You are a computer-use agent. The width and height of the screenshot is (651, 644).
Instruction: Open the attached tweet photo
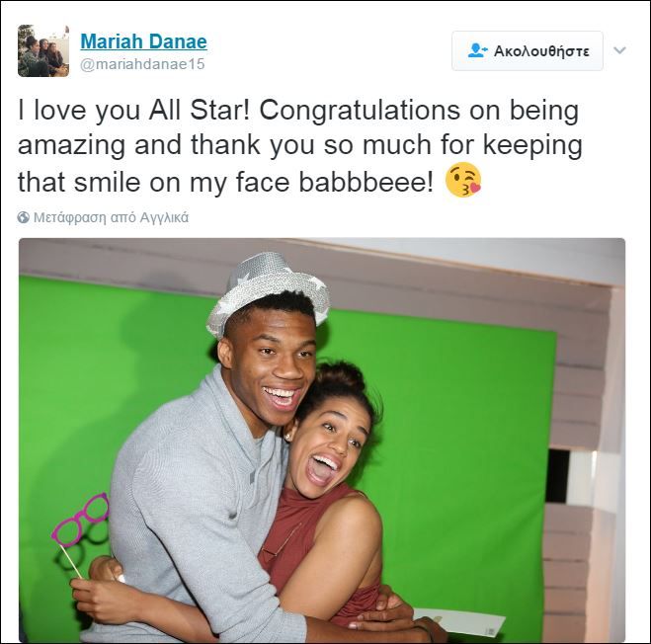(x=322, y=441)
